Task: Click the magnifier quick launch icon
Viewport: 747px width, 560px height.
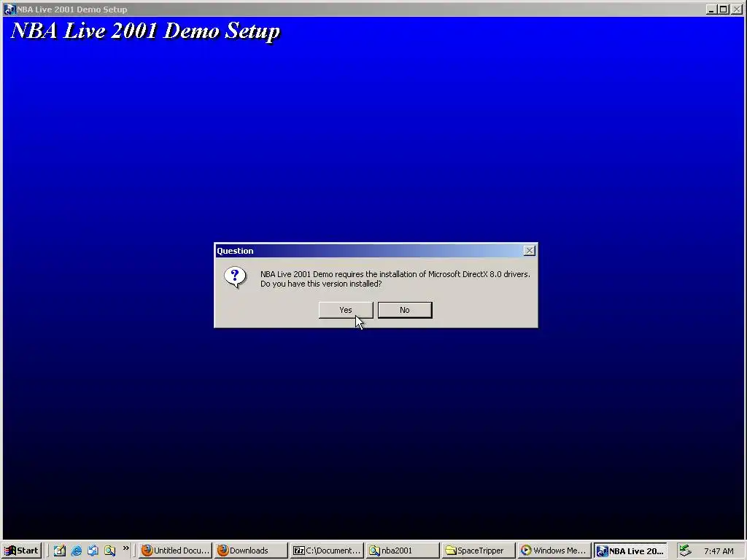Action: (109, 551)
